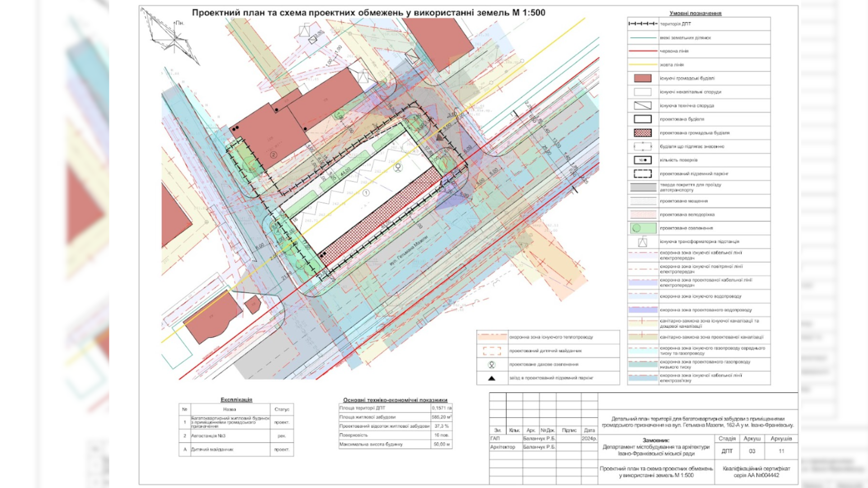Click the 'Експлікація' table heading
This screenshot has width=868, height=488.
coord(236,400)
